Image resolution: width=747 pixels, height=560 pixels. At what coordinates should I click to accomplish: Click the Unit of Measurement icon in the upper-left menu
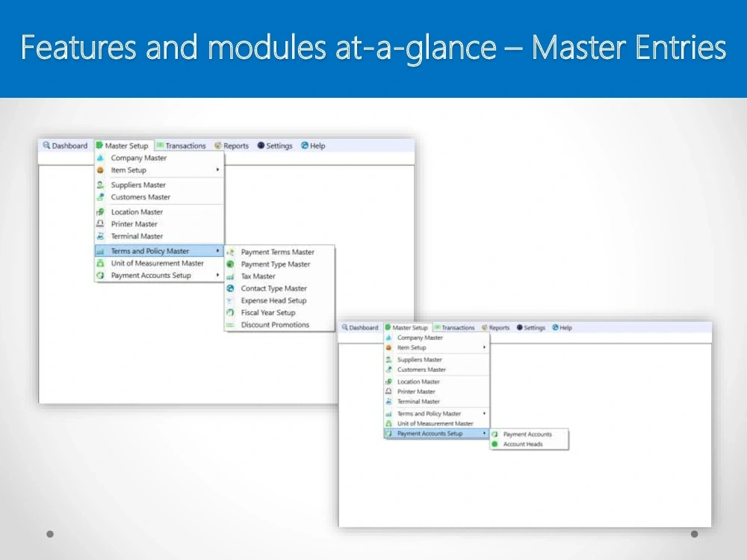(100, 263)
